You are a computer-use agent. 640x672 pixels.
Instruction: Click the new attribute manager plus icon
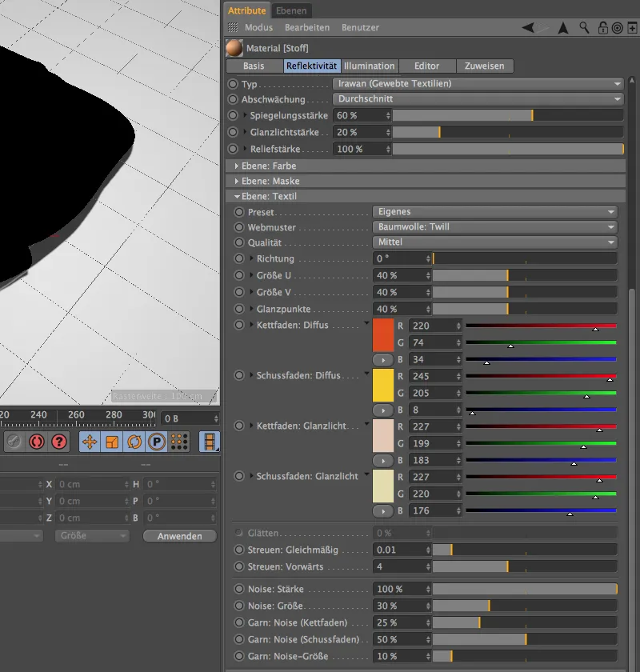coord(632,28)
